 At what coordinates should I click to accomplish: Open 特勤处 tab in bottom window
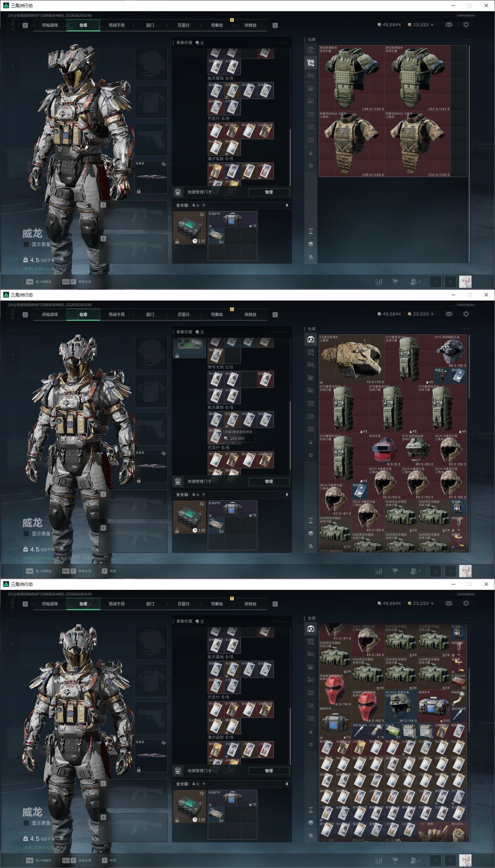tap(217, 604)
